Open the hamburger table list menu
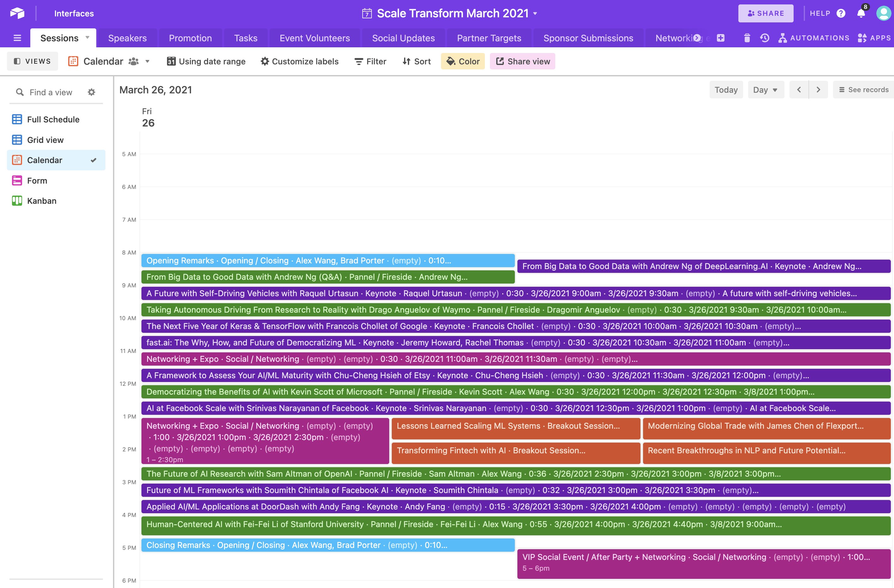The image size is (894, 588). click(x=17, y=38)
